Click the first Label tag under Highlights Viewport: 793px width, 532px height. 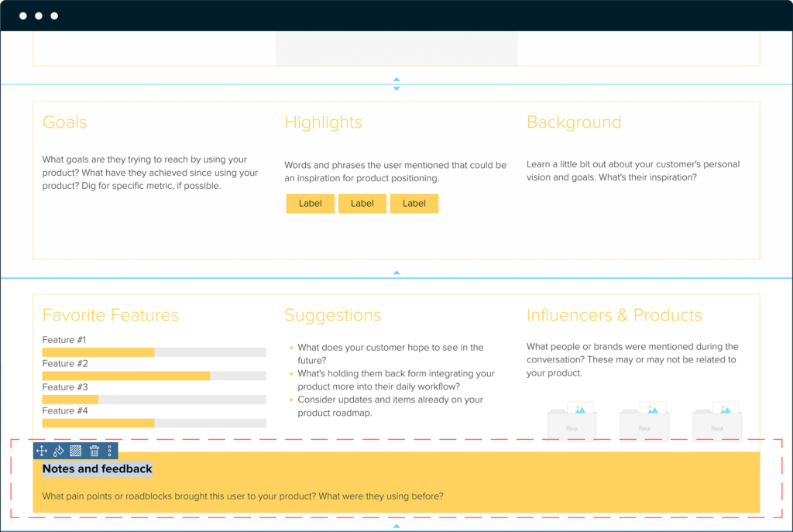310,203
